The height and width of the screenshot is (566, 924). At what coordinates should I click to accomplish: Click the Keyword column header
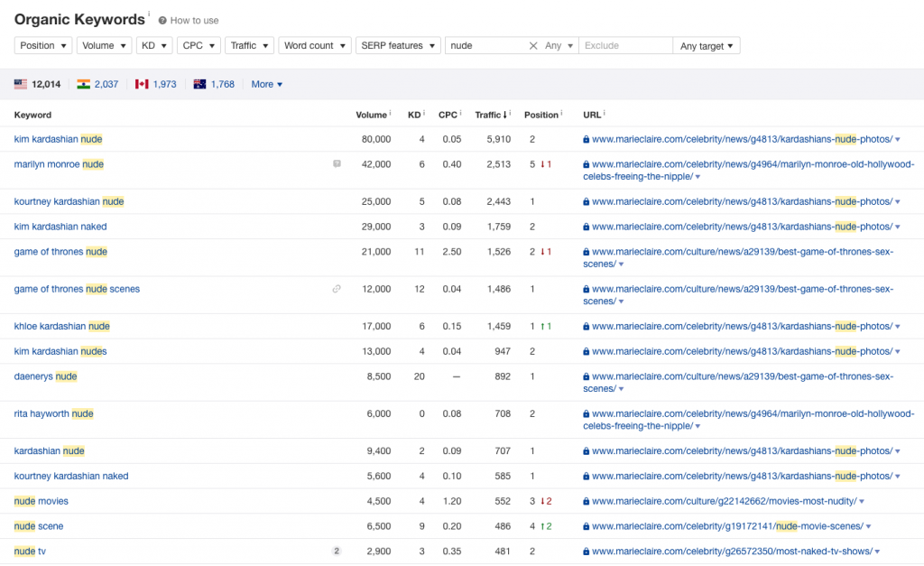pos(32,115)
